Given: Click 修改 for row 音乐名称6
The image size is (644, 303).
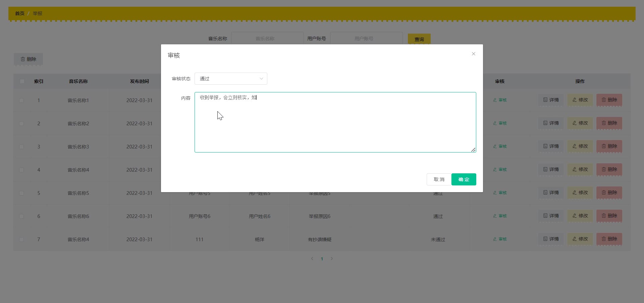Looking at the screenshot, I should [580, 216].
